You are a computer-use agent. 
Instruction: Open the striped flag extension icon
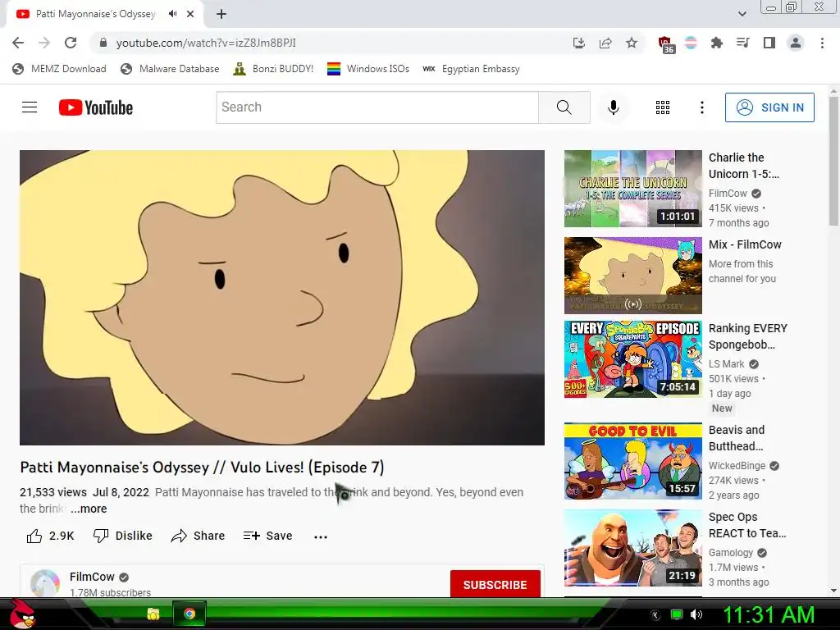[x=691, y=43]
